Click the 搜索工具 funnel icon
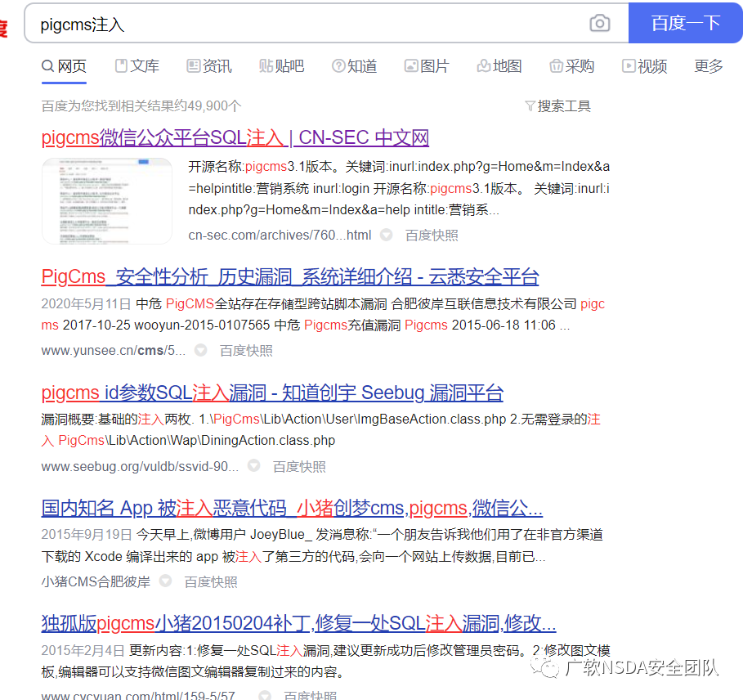 click(x=530, y=106)
